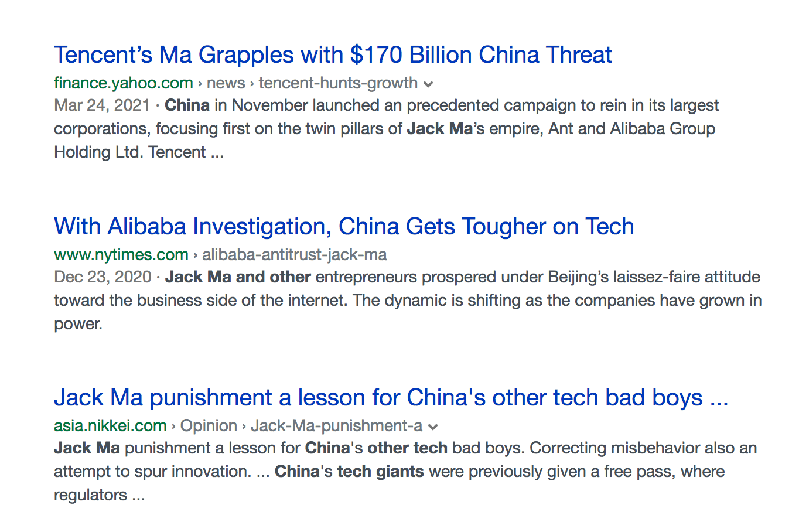Viewport: 799px width, 532px height.
Task: Click the www.nytimes.com site address
Action: coord(121,255)
